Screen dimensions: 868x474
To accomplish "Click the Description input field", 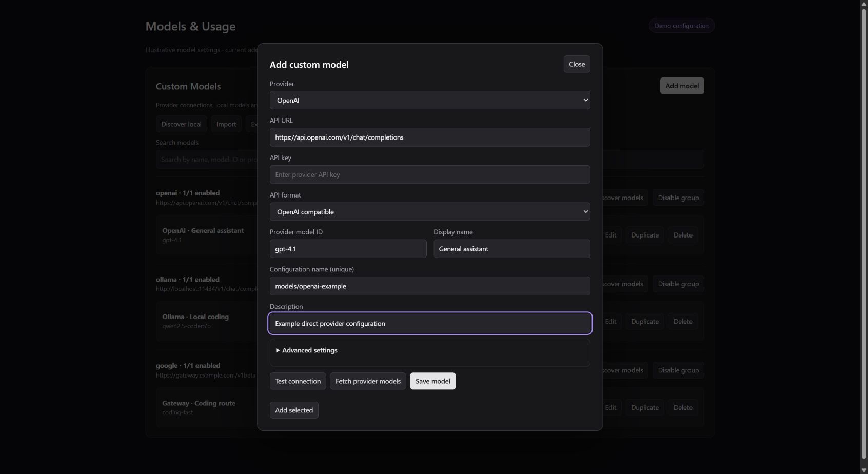I will [430, 323].
